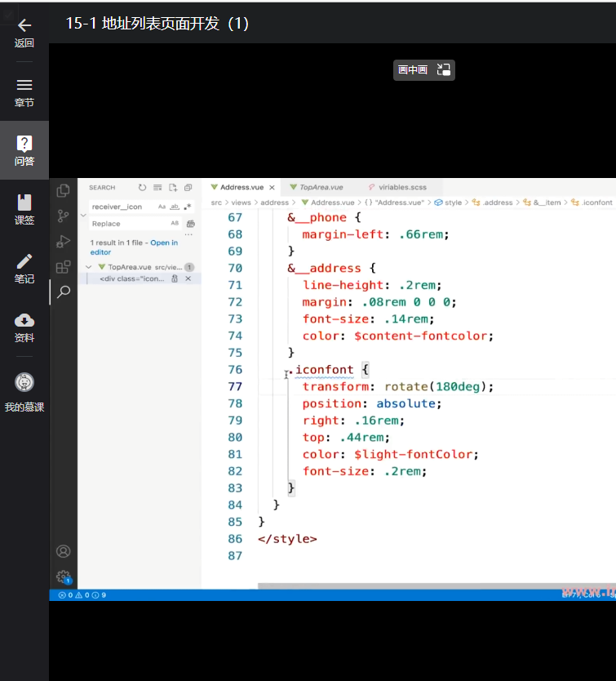Viewport: 616px width, 681px height.
Task: Click the horizontal scrollbar under the editor
Action: pos(437,586)
